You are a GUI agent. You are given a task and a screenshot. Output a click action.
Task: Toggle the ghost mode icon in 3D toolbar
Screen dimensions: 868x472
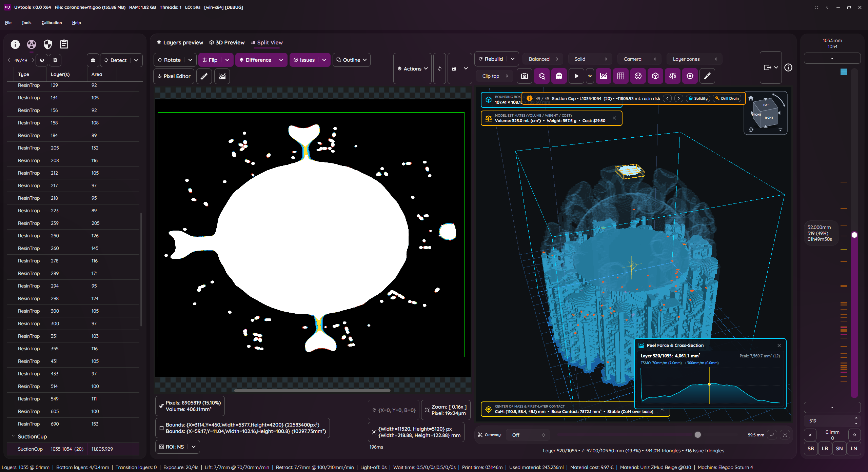pos(559,76)
